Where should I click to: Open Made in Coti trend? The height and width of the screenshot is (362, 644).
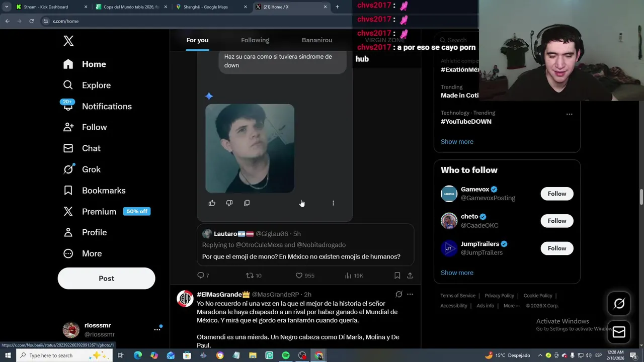coord(459,96)
